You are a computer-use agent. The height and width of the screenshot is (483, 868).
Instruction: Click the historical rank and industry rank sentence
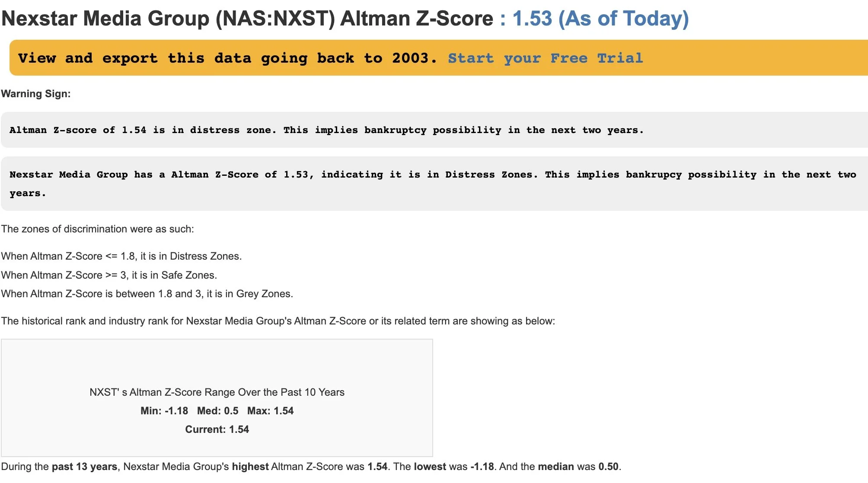coord(278,321)
